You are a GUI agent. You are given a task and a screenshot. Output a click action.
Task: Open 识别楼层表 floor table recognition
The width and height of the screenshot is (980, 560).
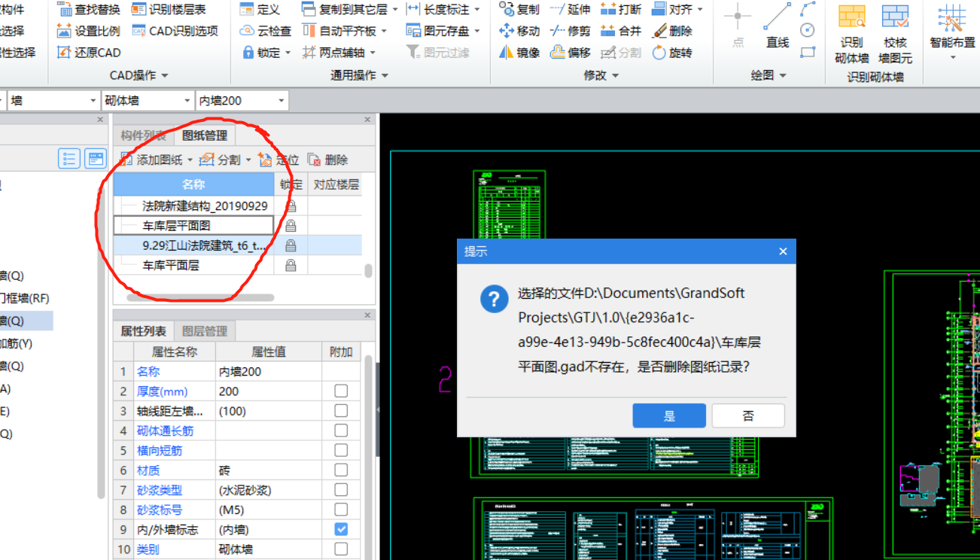(x=168, y=9)
